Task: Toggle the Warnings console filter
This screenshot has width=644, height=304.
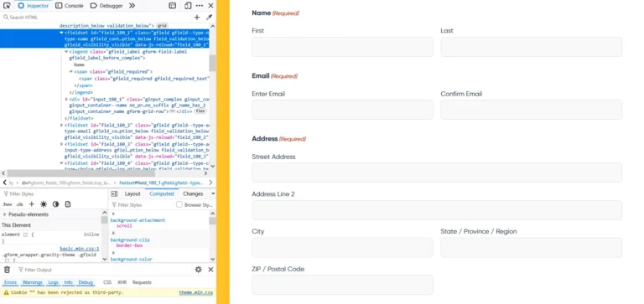Action: (33, 282)
